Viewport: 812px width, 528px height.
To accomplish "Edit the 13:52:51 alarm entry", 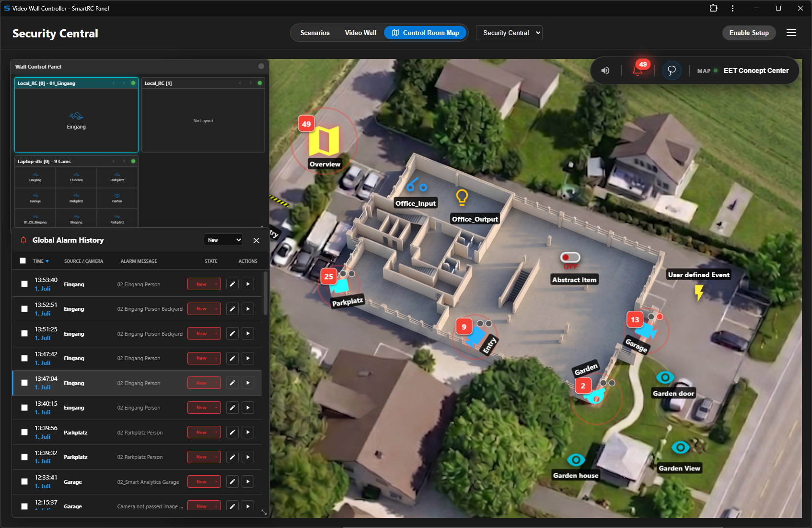I will click(x=232, y=309).
